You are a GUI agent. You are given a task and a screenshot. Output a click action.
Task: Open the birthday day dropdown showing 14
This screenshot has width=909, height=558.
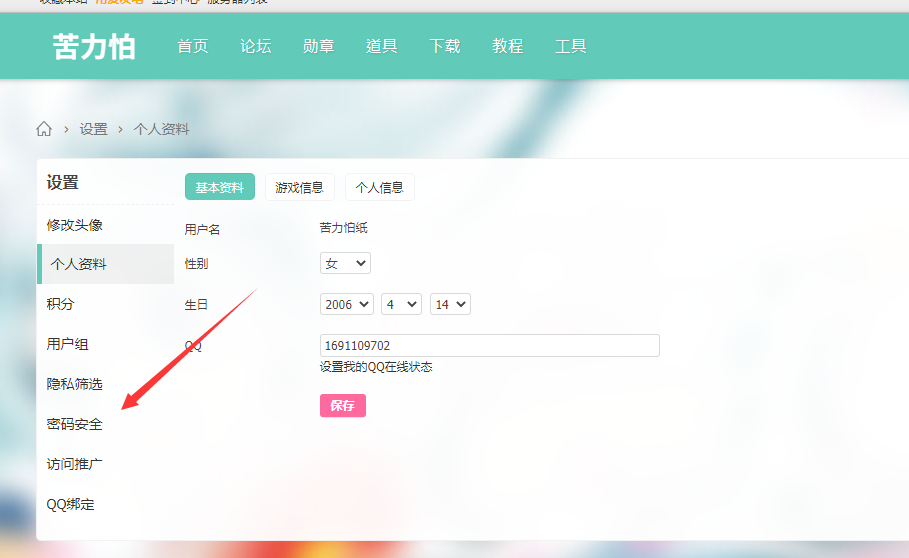click(450, 304)
